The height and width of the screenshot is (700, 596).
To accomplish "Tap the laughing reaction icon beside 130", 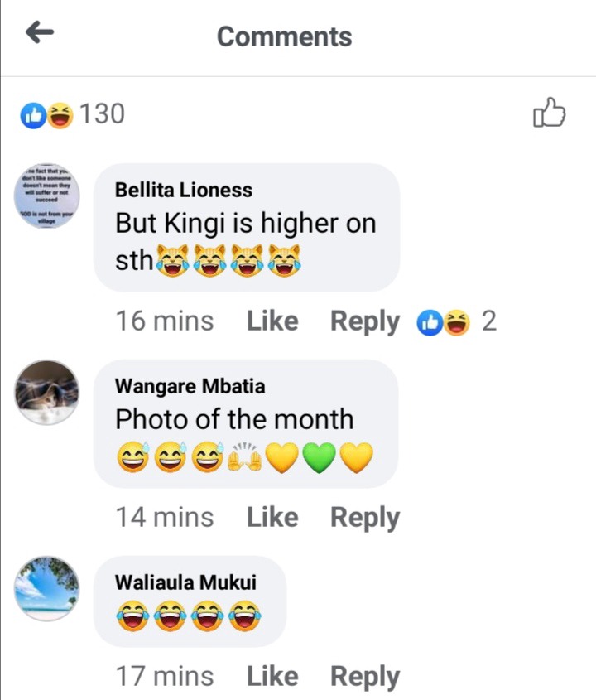I will click(60, 116).
